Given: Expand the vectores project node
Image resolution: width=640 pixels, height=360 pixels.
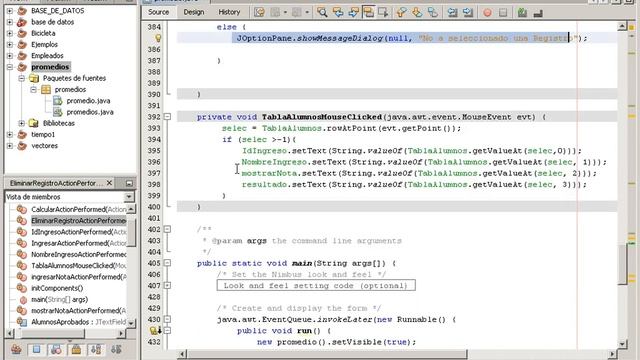Looking at the screenshot, I should (x=10, y=146).
